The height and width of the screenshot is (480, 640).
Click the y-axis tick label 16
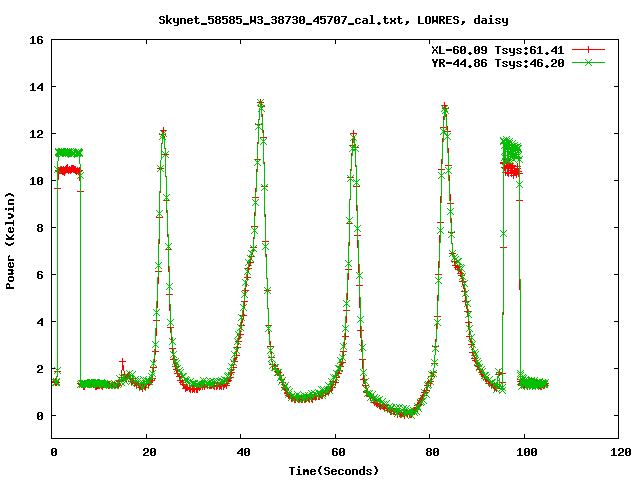pos(36,40)
